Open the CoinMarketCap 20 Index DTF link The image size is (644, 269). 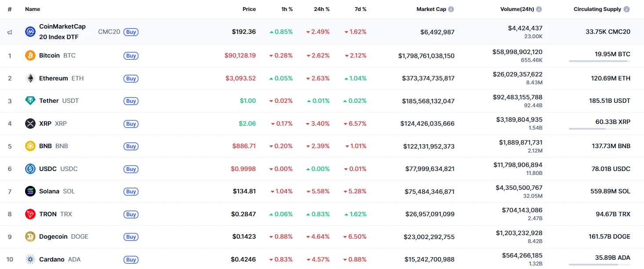click(62, 32)
